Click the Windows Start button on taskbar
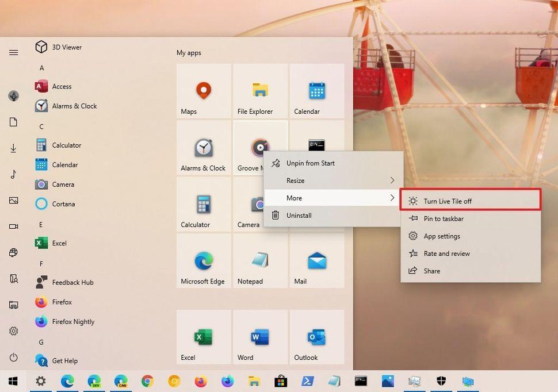The image size is (558, 392). pyautogui.click(x=13, y=381)
